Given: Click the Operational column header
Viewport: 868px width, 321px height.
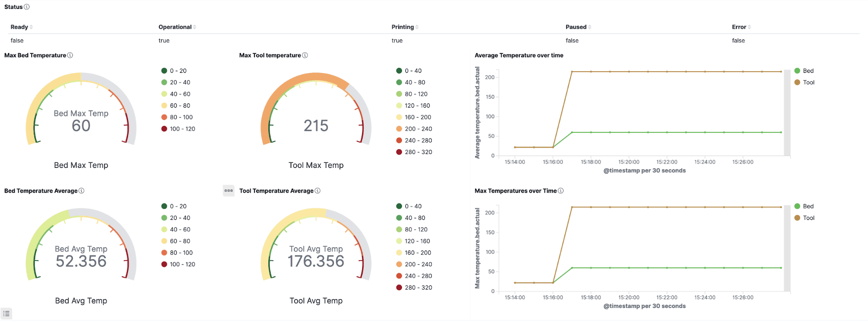Looking at the screenshot, I should [x=175, y=27].
